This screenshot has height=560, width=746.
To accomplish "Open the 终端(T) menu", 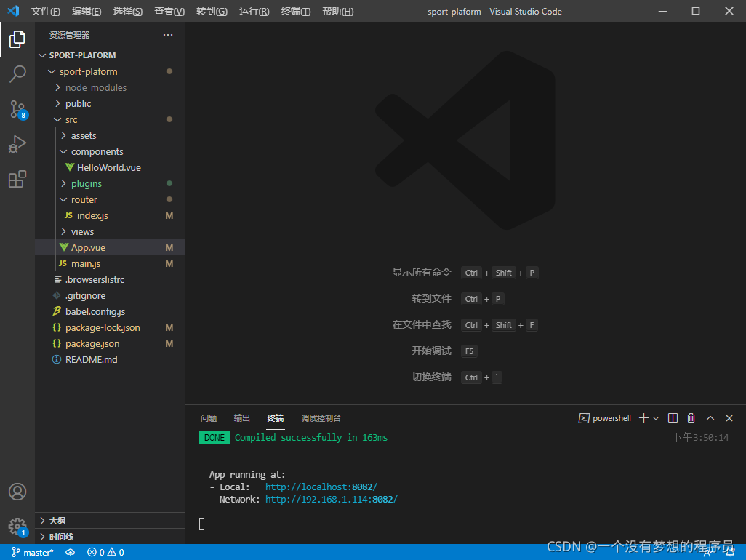I will 295,11.
